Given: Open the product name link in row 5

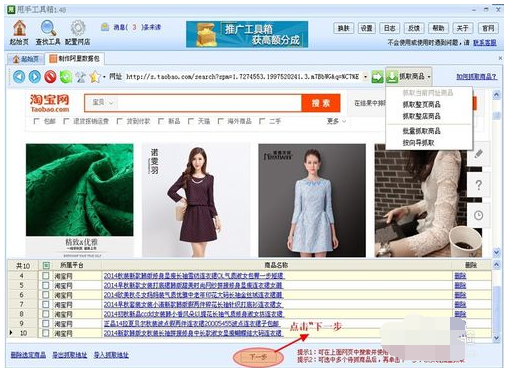Looking at the screenshot, I should click(x=193, y=285).
